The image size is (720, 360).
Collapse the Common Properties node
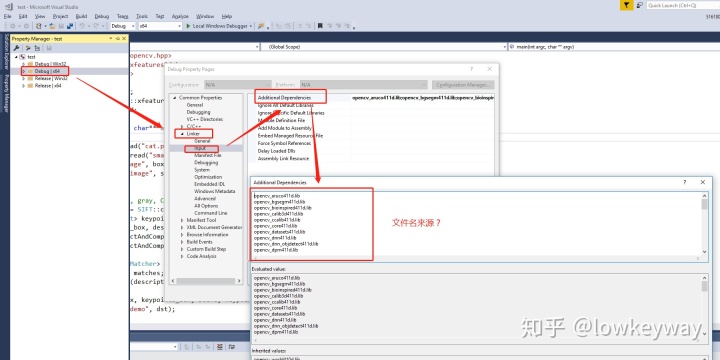point(174,98)
